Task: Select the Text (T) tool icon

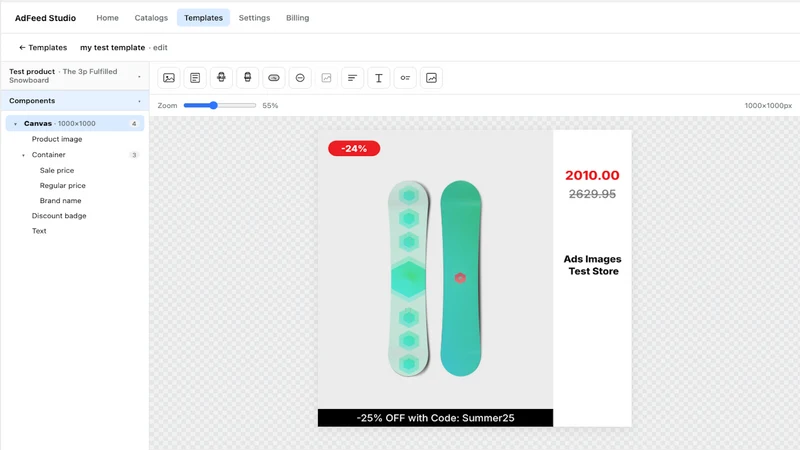Action: [379, 78]
